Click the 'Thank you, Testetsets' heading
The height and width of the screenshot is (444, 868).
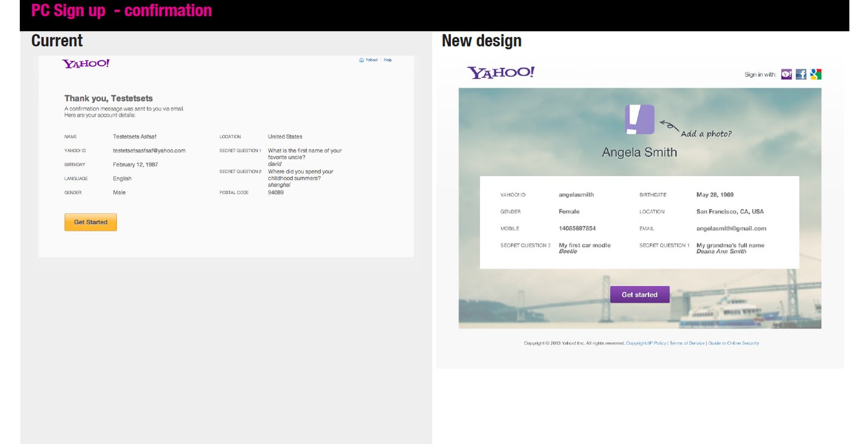coord(108,98)
